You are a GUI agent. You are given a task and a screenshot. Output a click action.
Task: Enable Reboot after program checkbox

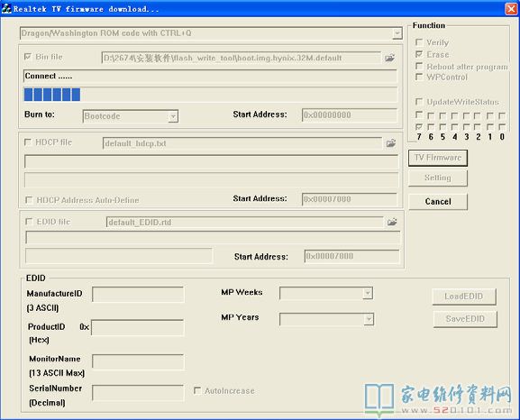(x=419, y=66)
